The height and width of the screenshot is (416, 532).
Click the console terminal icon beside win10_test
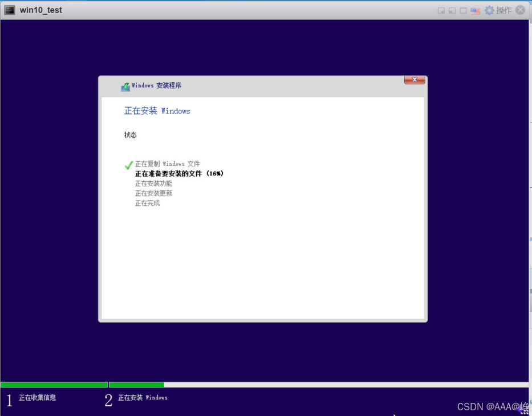pyautogui.click(x=10, y=10)
